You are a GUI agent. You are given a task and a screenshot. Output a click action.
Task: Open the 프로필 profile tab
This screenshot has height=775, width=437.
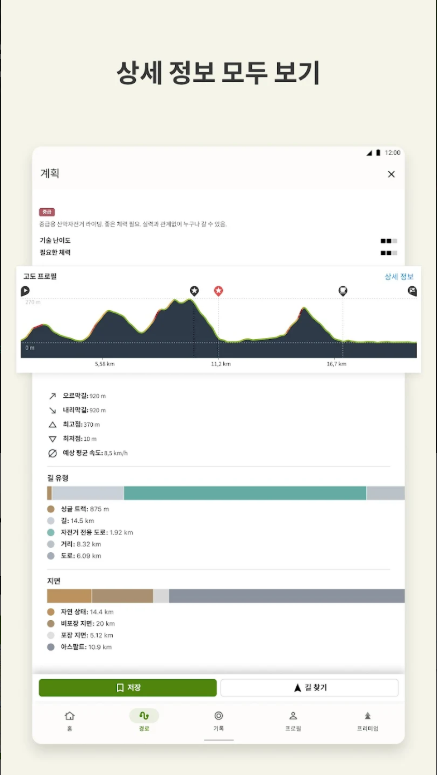(293, 721)
